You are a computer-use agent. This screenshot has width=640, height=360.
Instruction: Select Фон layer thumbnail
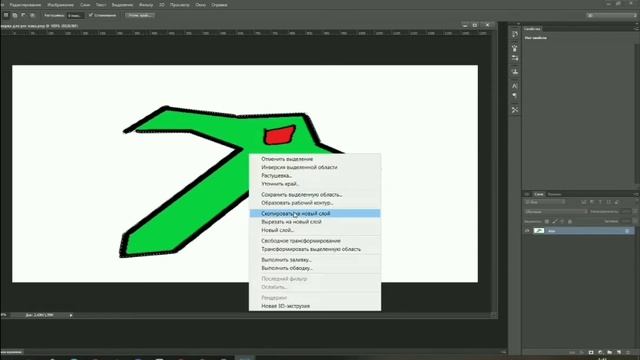[x=539, y=231]
